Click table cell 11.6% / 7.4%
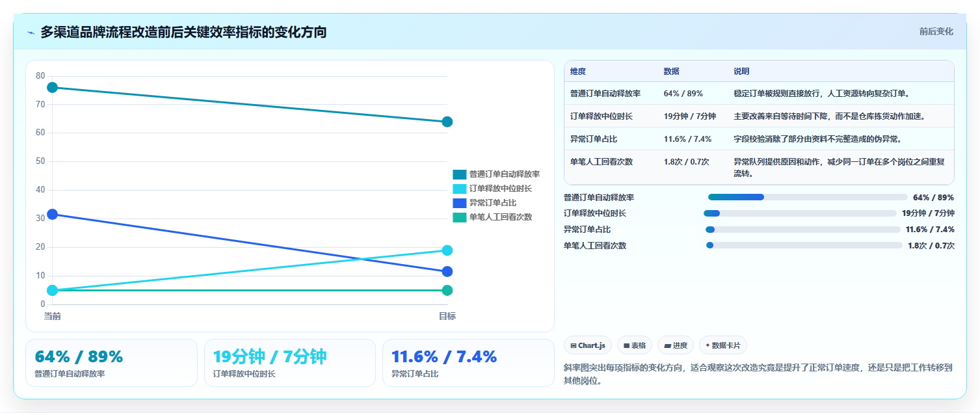Screen dimensions: 980x413 click(687, 139)
